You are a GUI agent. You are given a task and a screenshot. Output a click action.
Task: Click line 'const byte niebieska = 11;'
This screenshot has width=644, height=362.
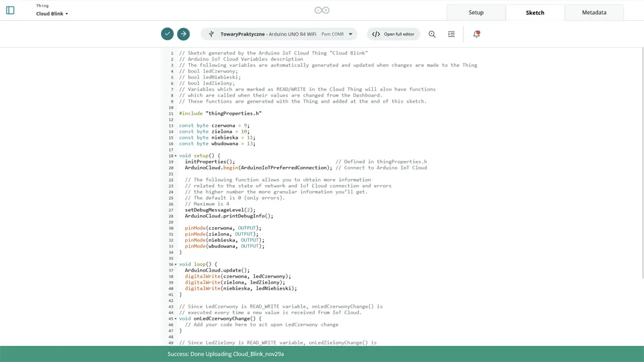pyautogui.click(x=217, y=137)
